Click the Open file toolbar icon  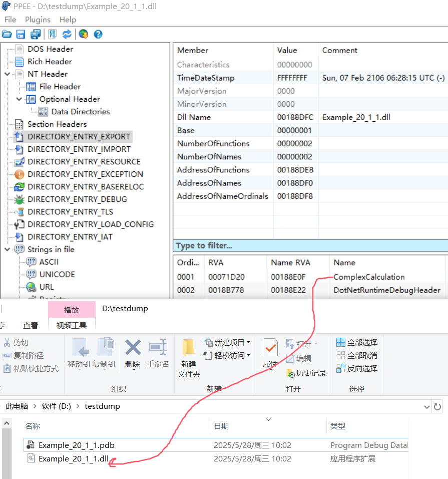pos(7,34)
